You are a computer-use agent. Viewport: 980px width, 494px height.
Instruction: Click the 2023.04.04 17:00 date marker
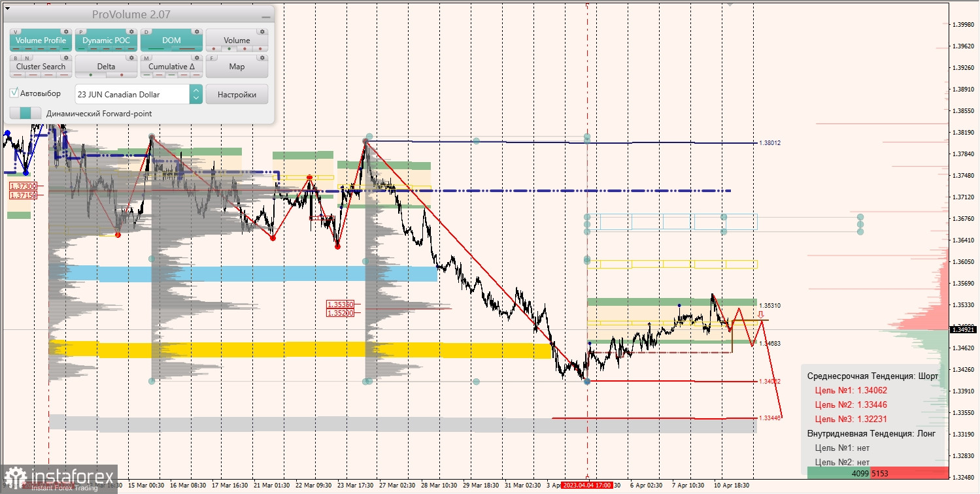[x=586, y=486]
